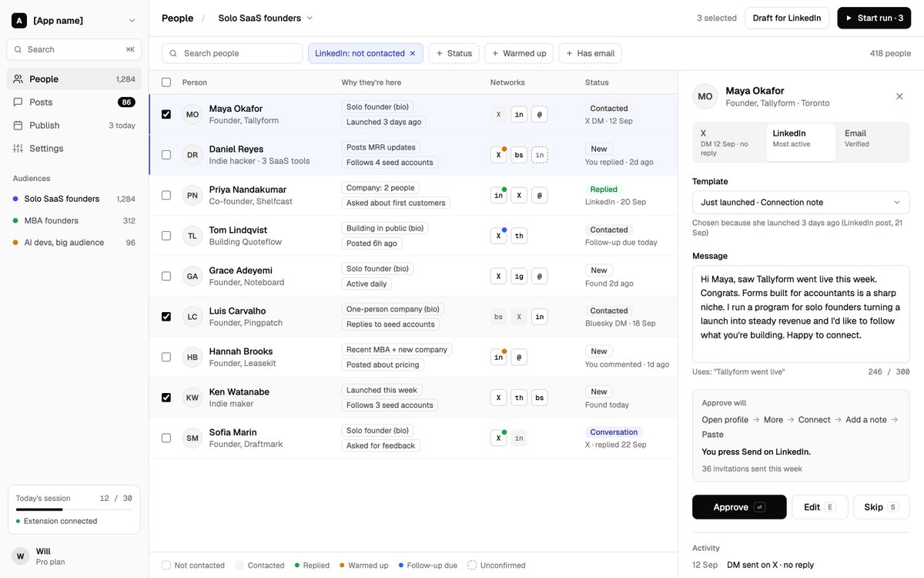The width and height of the screenshot is (924, 578).
Task: Approve the message for Maya
Action: point(739,507)
